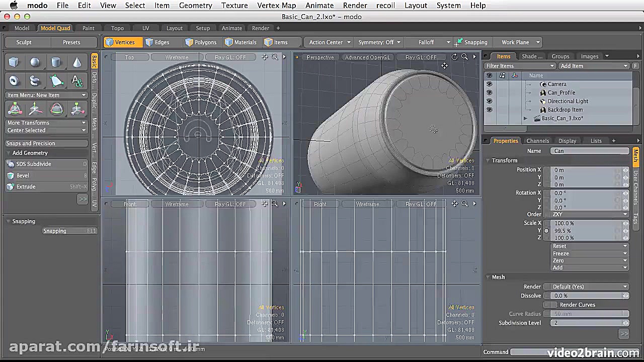Image resolution: width=644 pixels, height=362 pixels.
Task: Hide the Camera item via eye icon
Action: click(489, 84)
